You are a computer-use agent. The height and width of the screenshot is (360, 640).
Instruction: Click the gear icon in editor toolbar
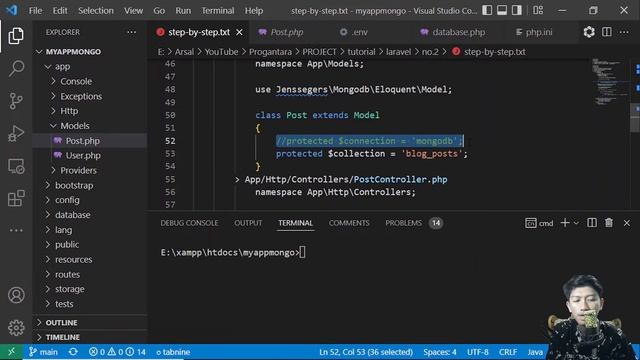click(x=589, y=32)
